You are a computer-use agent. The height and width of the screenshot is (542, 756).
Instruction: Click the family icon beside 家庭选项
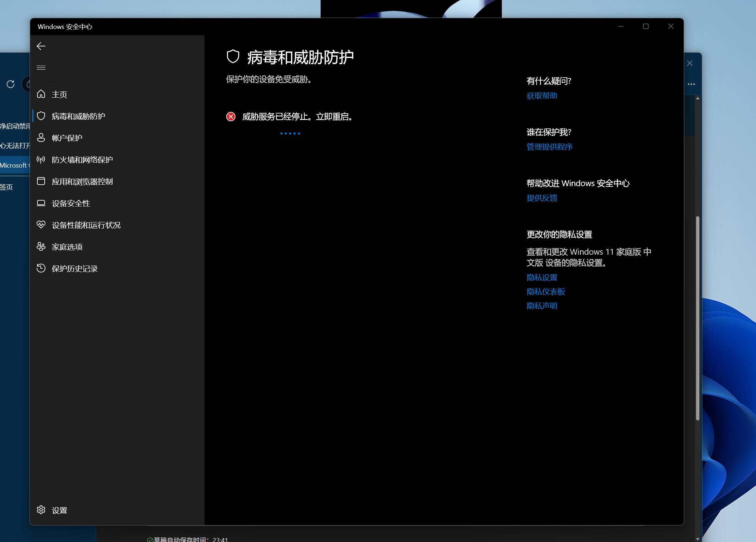pos(41,246)
